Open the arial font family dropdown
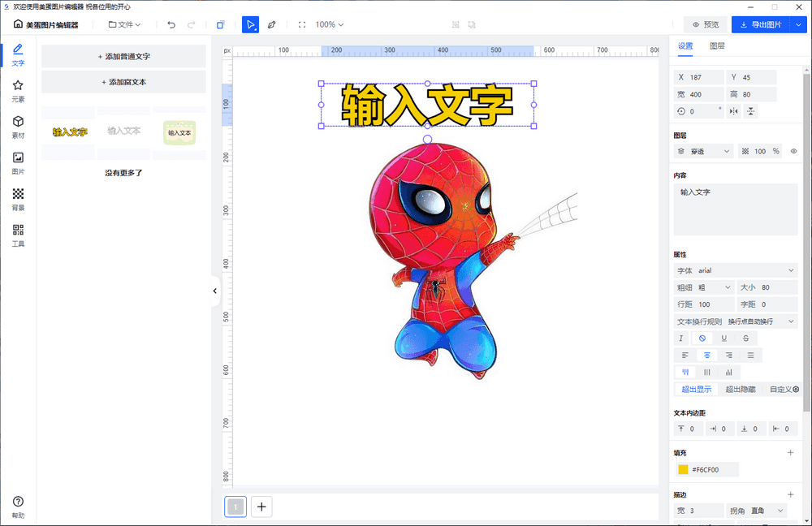This screenshot has width=812, height=526. pyautogui.click(x=735, y=269)
